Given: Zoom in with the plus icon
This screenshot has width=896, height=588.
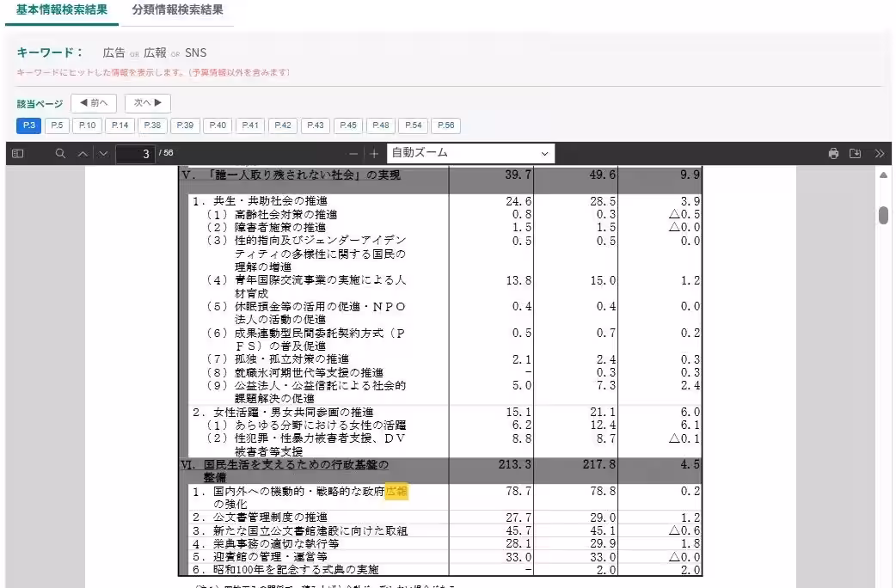Looking at the screenshot, I should 374,153.
